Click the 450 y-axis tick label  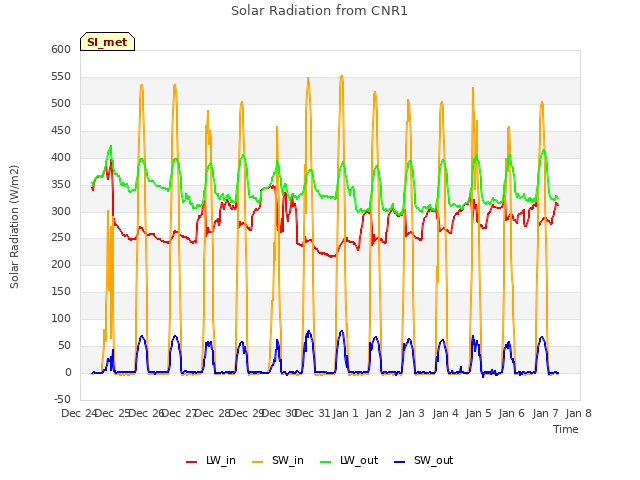point(61,130)
